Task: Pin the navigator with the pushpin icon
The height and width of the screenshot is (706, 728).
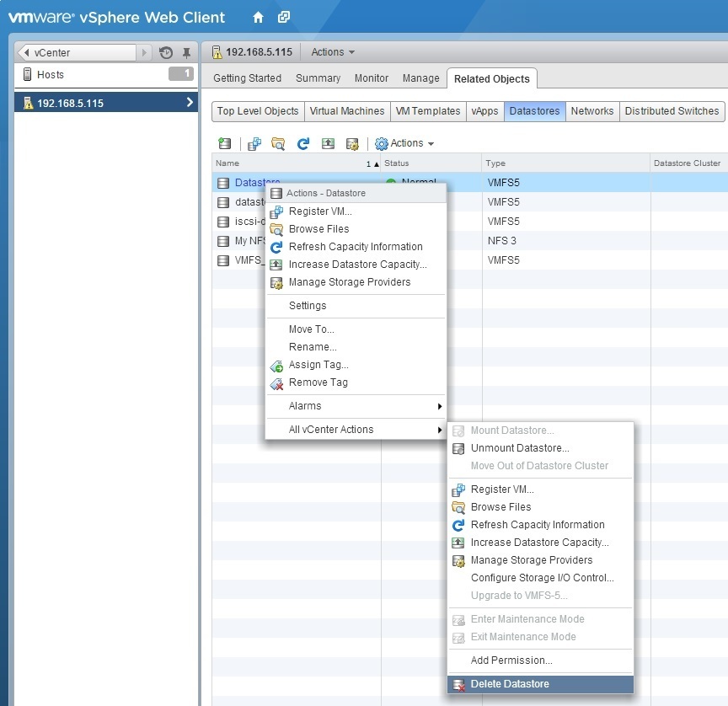Action: (x=187, y=52)
